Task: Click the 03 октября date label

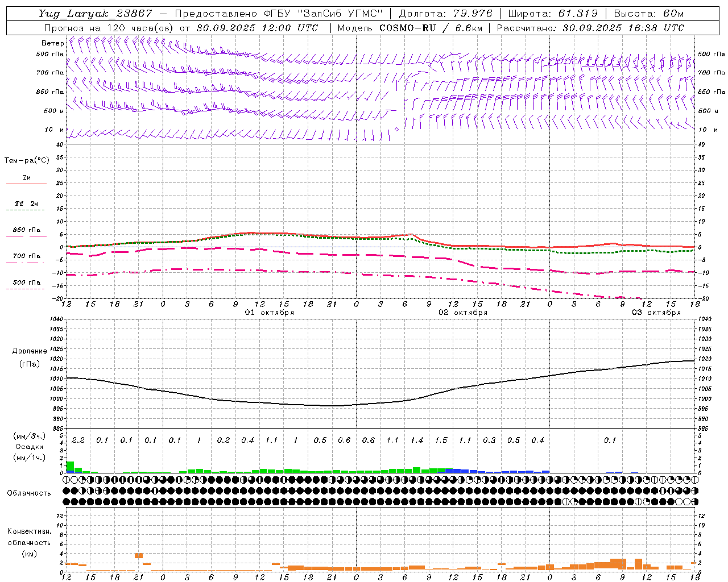Action: 656,313
